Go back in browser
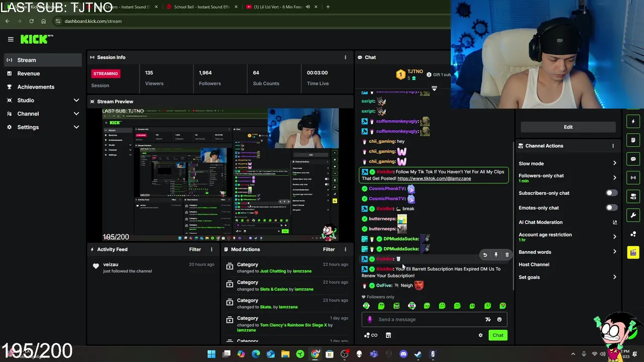 tap(7, 21)
